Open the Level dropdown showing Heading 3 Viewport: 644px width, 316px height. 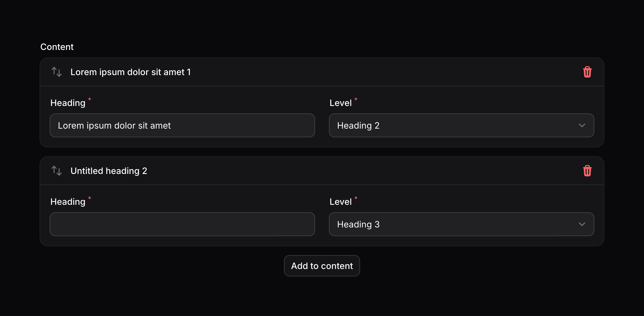461,224
